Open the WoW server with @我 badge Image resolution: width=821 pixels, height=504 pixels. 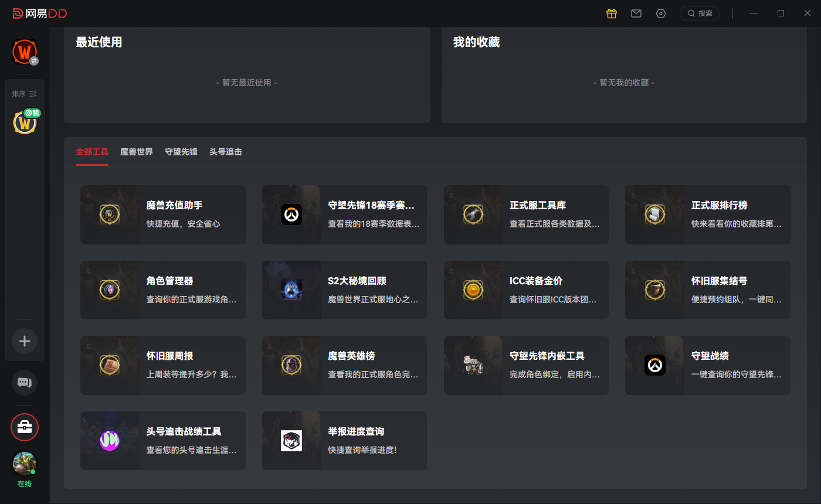pos(25,122)
